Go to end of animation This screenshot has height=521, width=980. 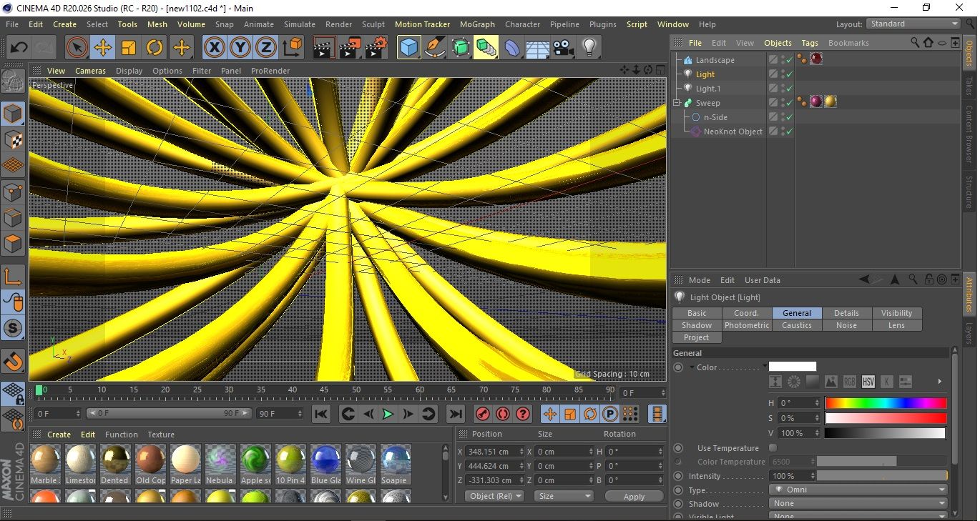click(456, 414)
